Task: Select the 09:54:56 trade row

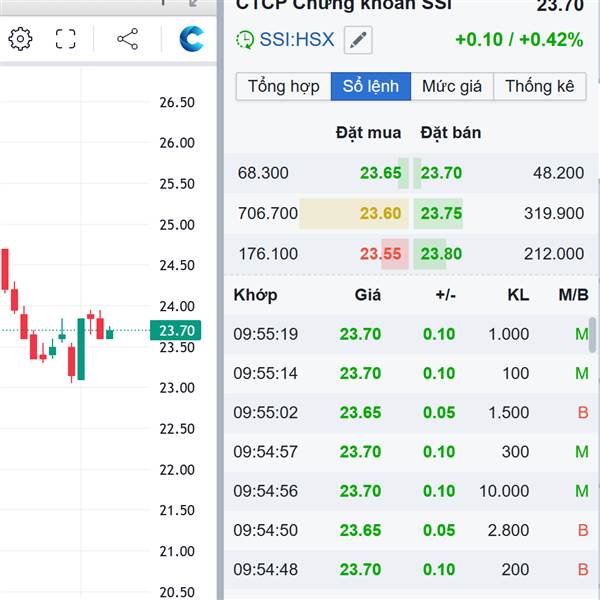Action: (411, 491)
